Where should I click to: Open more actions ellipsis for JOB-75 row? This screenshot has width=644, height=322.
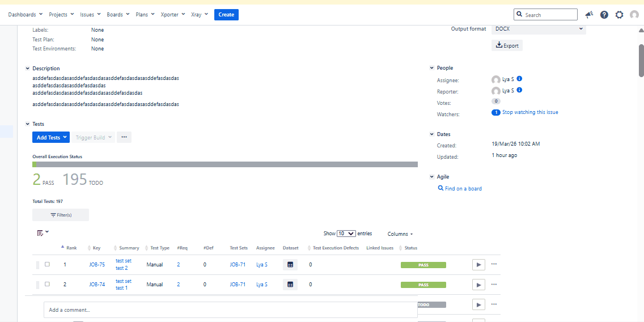tap(494, 264)
